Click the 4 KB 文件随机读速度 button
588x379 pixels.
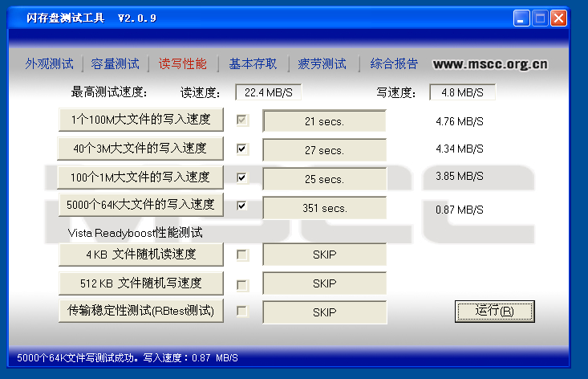tap(141, 255)
